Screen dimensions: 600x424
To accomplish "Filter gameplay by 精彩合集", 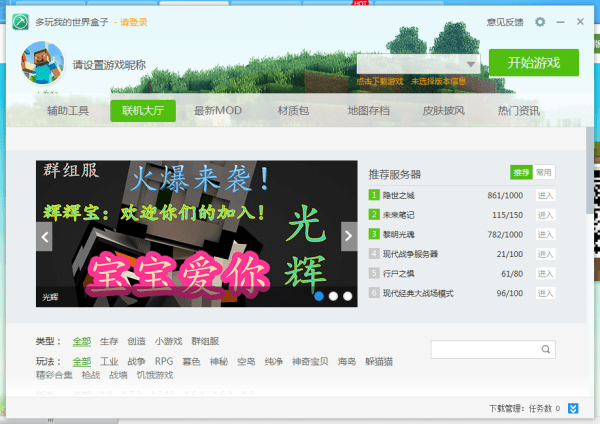I will point(54,375).
